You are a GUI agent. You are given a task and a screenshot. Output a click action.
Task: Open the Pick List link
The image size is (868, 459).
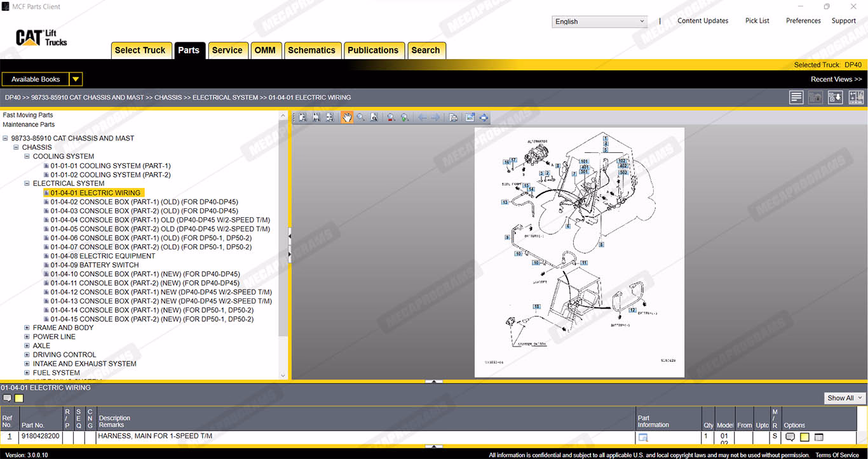pyautogui.click(x=757, y=21)
